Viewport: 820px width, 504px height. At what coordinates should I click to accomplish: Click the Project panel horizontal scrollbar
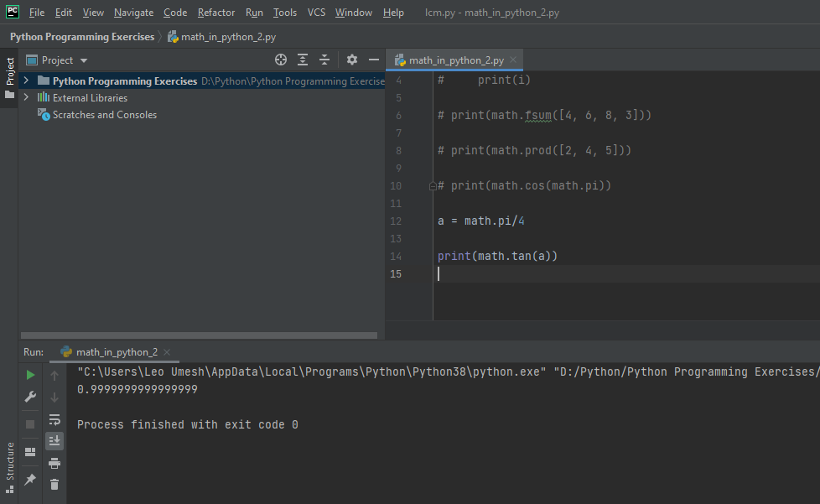point(199,335)
